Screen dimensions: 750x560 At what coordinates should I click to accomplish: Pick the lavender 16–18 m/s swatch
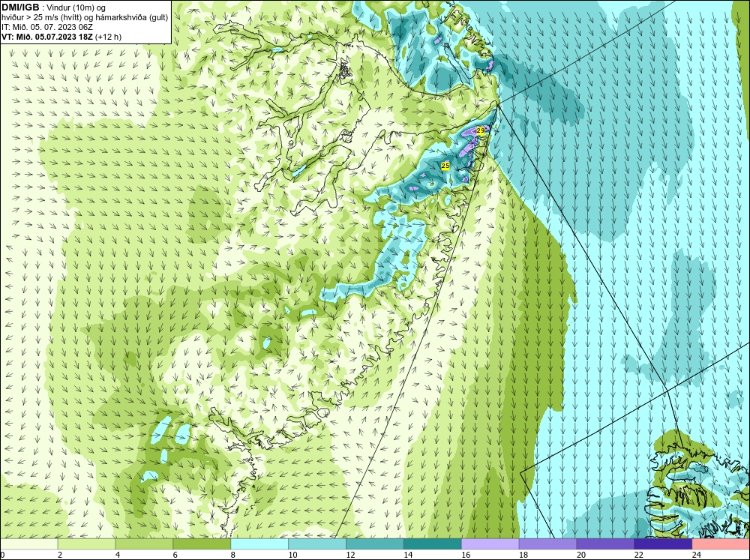490,544
